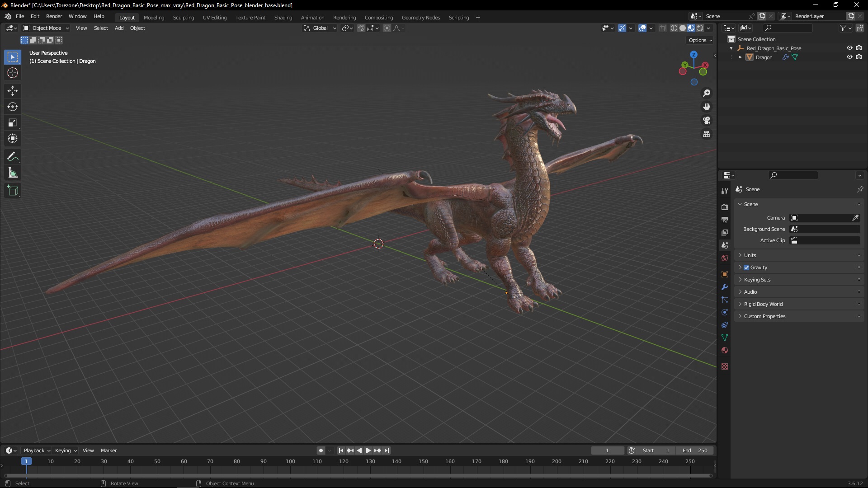This screenshot has height=488, width=868.
Task: Select the Select Box tool
Action: pyautogui.click(x=13, y=57)
